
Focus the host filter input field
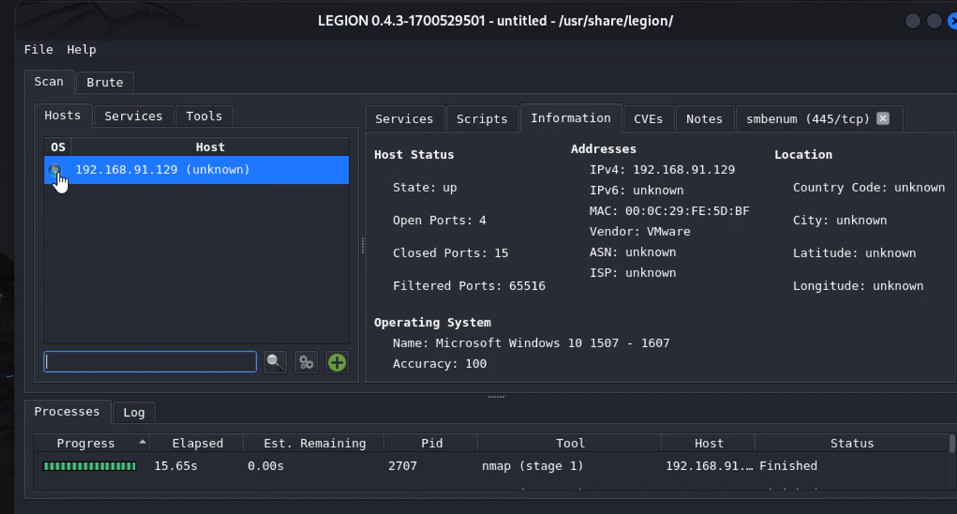pyautogui.click(x=150, y=362)
